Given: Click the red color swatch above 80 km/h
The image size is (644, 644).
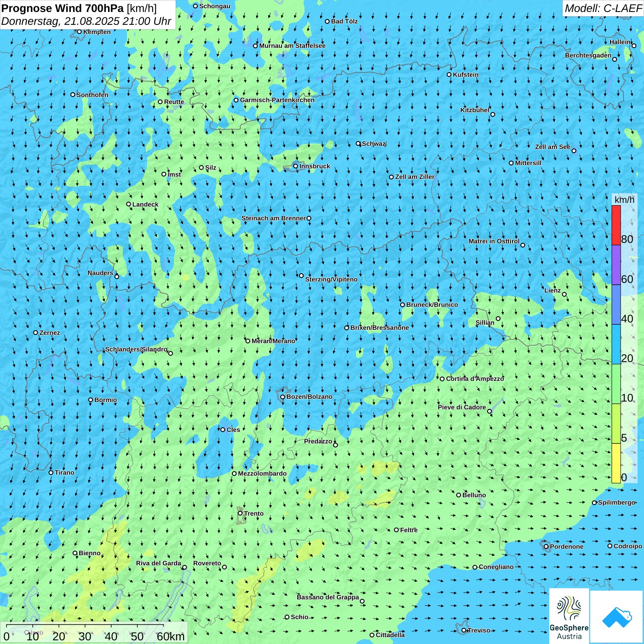Looking at the screenshot, I should [616, 225].
